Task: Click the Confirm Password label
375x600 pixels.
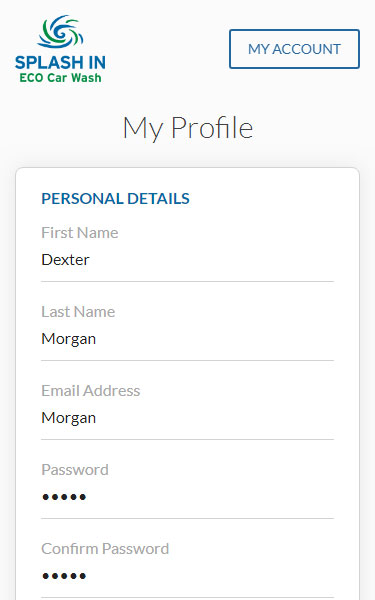Action: click(105, 549)
